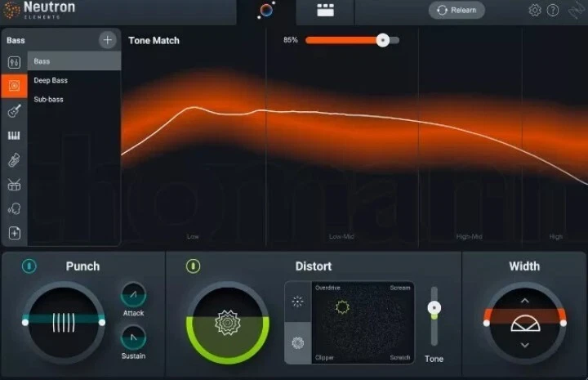Screen dimensions: 588x380
Task: Click the Low band label
Action: 193,236
